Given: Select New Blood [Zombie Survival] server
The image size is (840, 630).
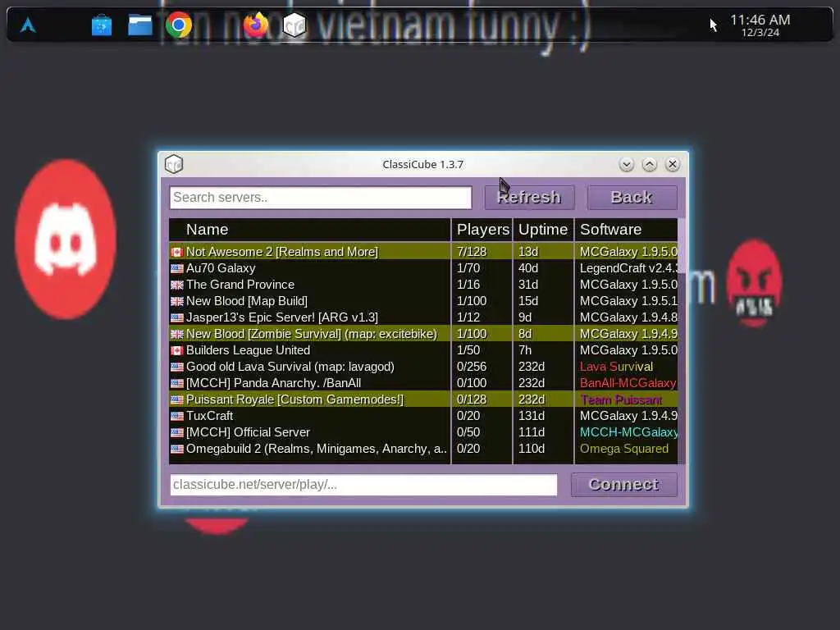Looking at the screenshot, I should pos(423,334).
